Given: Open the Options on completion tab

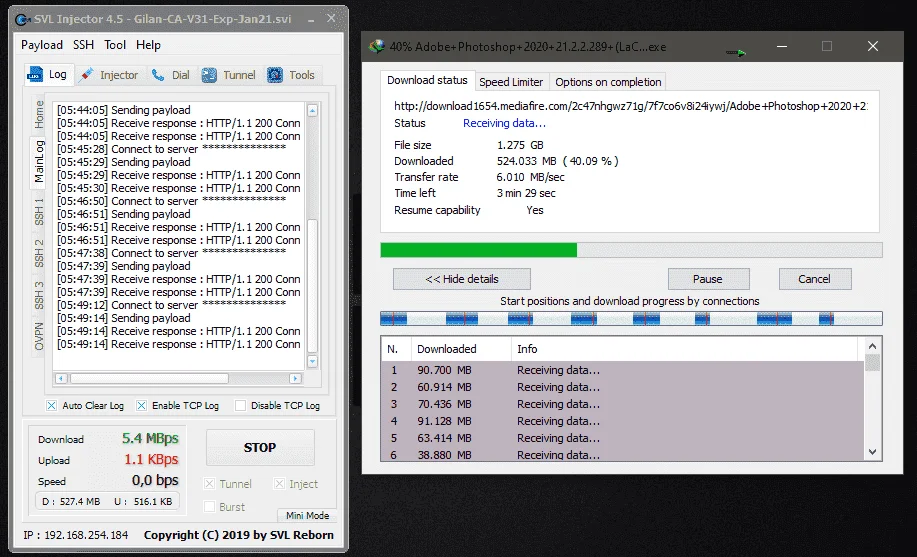Looking at the screenshot, I should (x=608, y=82).
